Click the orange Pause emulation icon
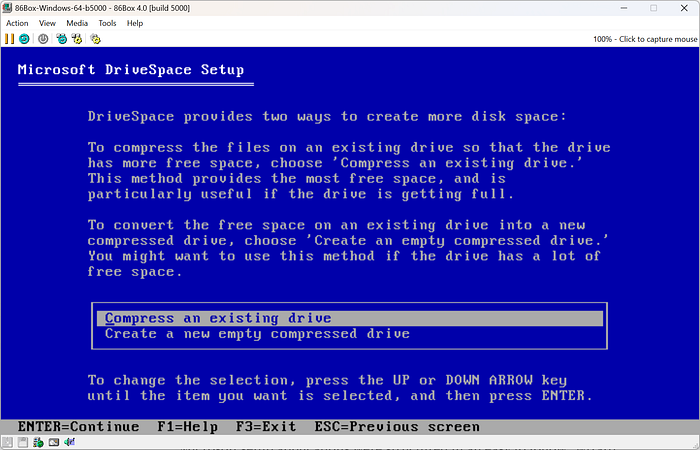The image size is (700, 450). pyautogui.click(x=9, y=39)
